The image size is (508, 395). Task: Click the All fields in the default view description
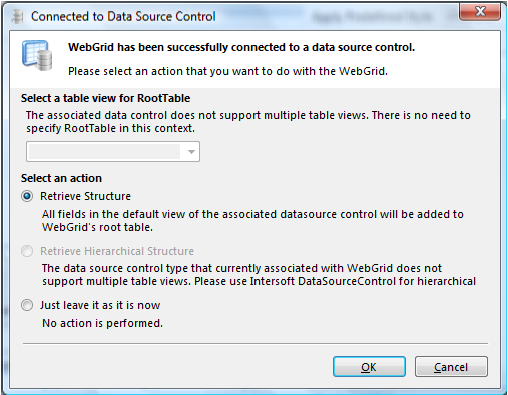[x=253, y=221]
